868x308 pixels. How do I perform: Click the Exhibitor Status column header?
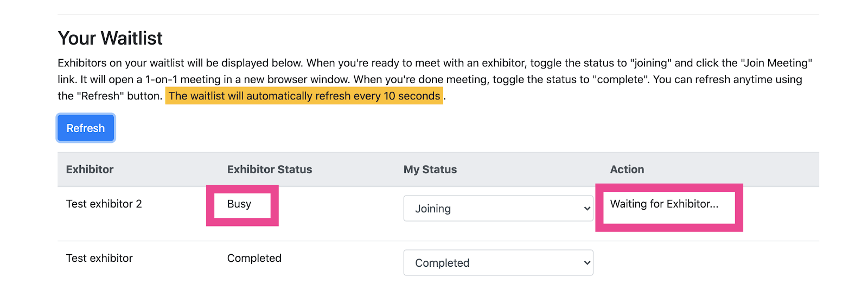click(270, 169)
